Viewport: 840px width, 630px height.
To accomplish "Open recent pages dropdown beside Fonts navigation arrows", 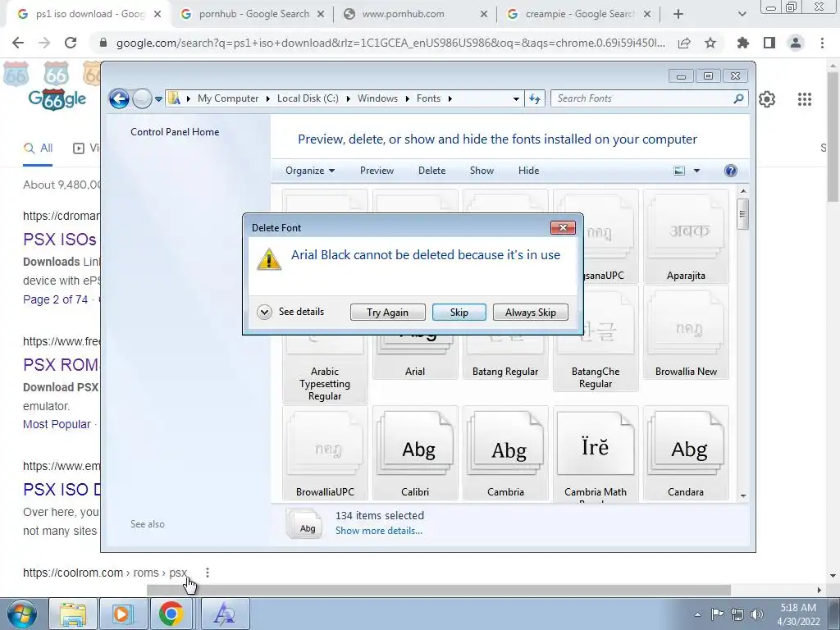I will [158, 99].
